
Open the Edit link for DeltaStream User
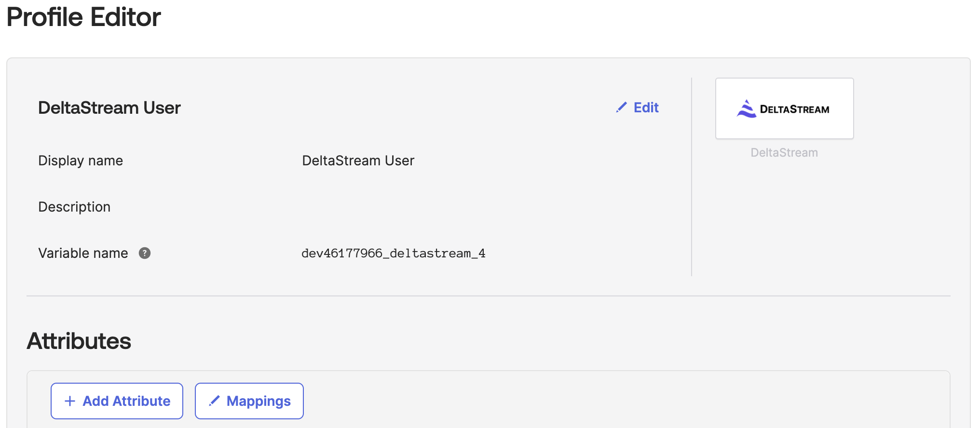[645, 107]
